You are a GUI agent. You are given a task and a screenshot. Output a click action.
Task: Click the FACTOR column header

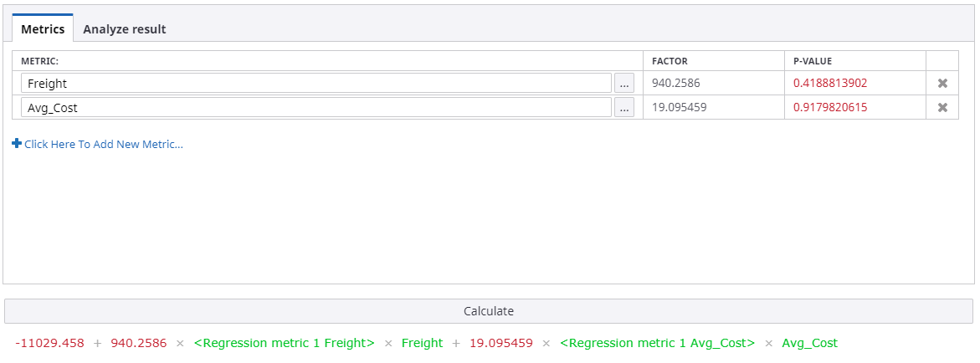coord(670,61)
